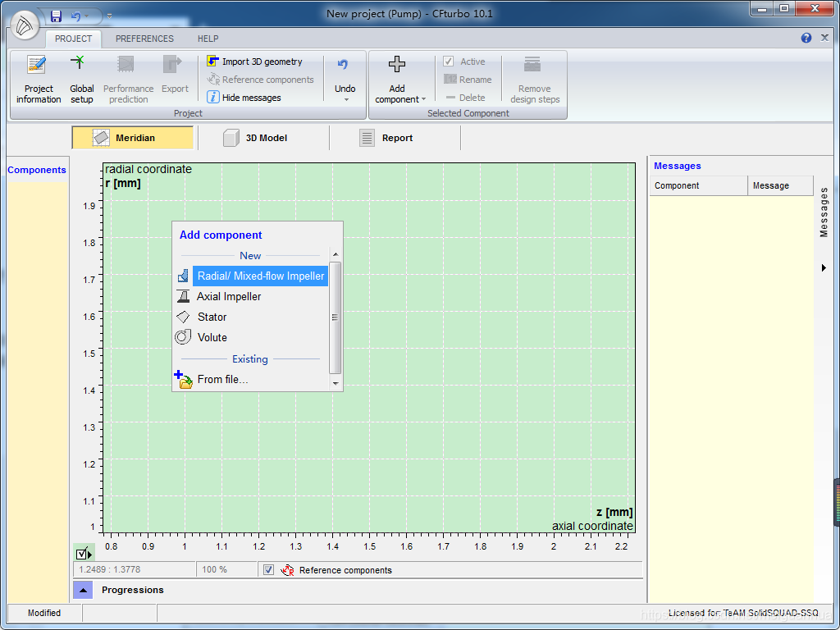Viewport: 840px width, 630px height.
Task: Click the Components panel heading
Action: coord(37,170)
